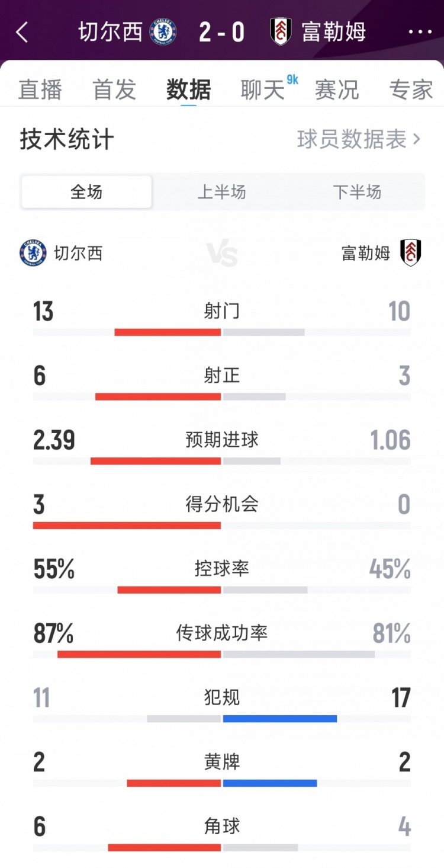444x868 pixels.
Task: Tap Fulham crest in the score header
Action: coord(281,32)
